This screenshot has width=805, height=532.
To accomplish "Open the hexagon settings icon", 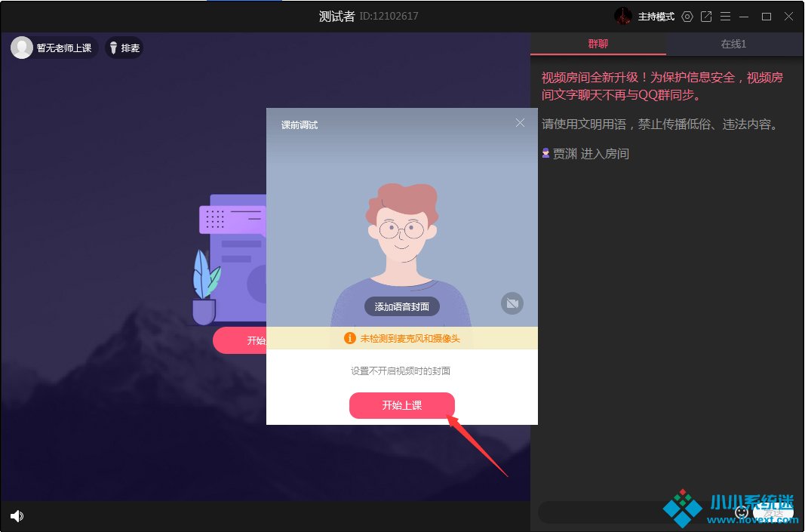I will point(687,17).
